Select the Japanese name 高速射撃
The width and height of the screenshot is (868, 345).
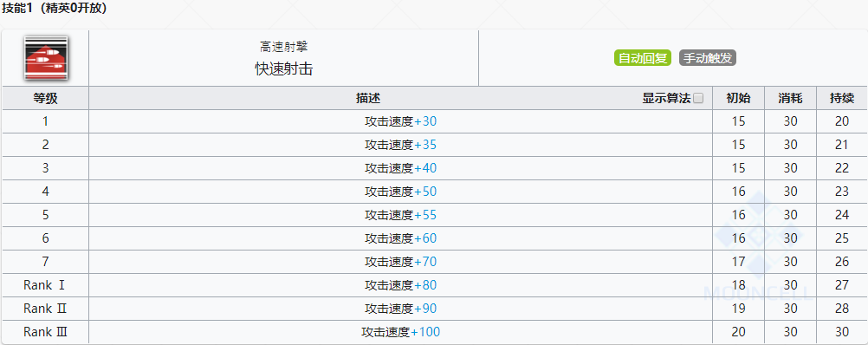pyautogui.click(x=284, y=47)
